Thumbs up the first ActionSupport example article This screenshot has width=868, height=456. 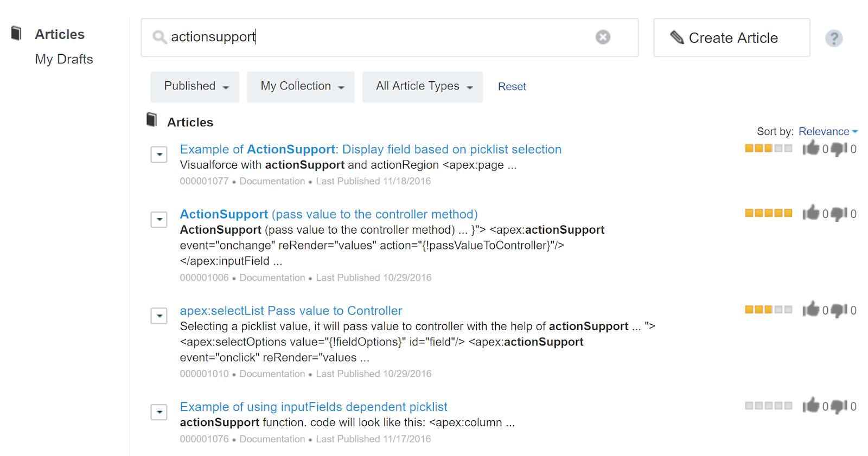(811, 148)
